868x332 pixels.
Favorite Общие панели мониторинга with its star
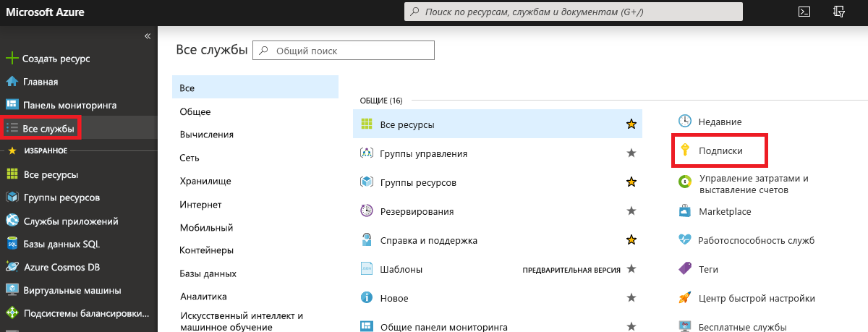click(631, 326)
